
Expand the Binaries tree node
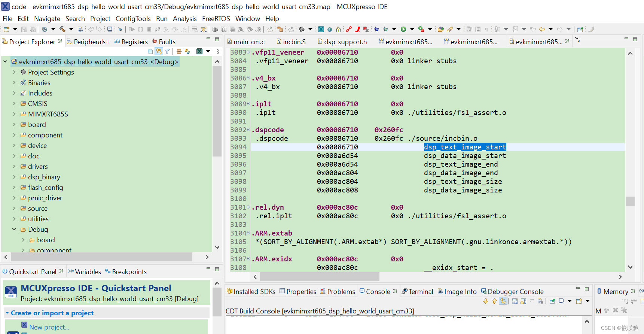14,82
